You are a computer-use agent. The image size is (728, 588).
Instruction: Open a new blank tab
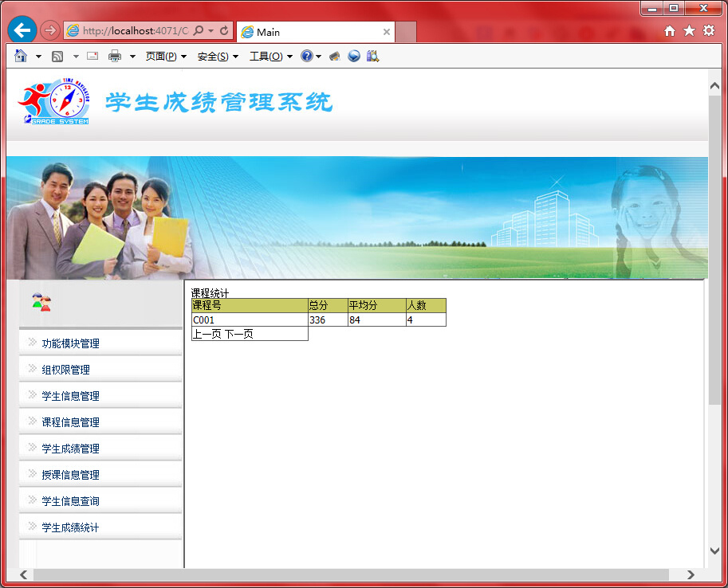406,32
